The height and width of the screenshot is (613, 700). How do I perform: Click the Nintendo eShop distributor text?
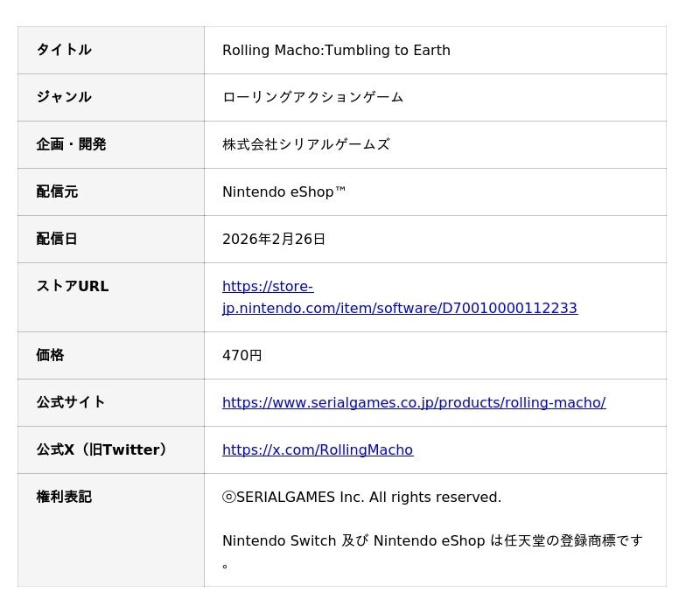(283, 192)
